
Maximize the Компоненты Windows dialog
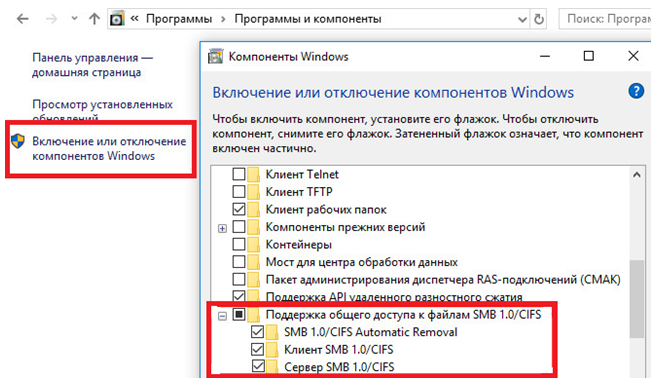[589, 56]
